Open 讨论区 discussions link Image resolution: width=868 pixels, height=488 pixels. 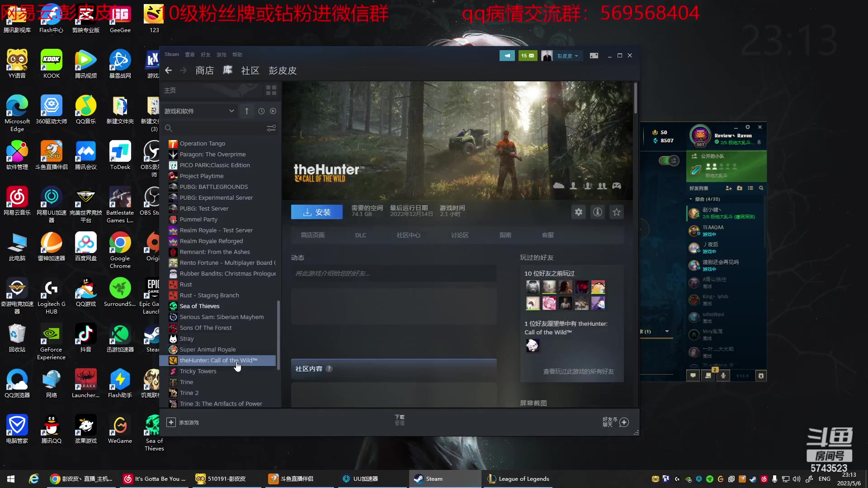coord(460,235)
